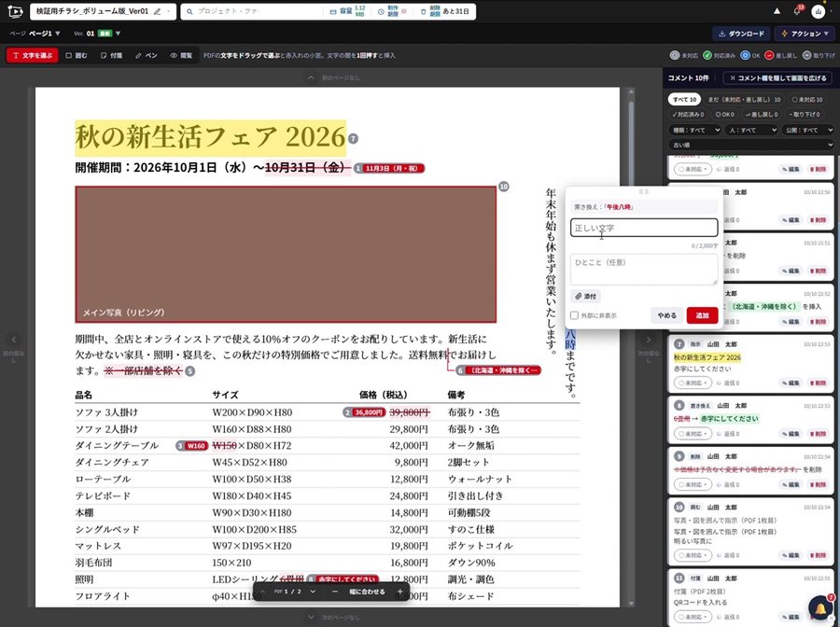Select the 未対応 status in the top legend
Viewport: 840px width, 627px height.
click(684, 55)
